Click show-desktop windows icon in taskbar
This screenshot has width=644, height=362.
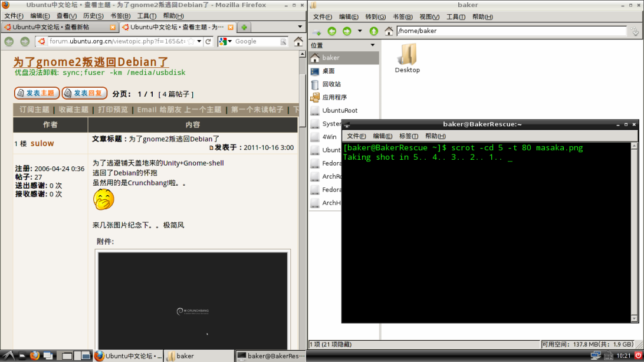pyautogui.click(x=48, y=356)
